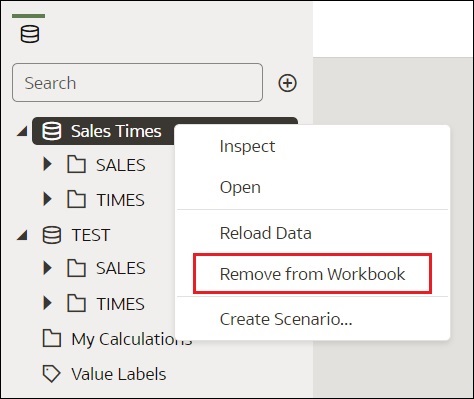Viewport: 474px width, 399px height.
Task: Expand the SALES folder under TEST
Action: [x=48, y=268]
